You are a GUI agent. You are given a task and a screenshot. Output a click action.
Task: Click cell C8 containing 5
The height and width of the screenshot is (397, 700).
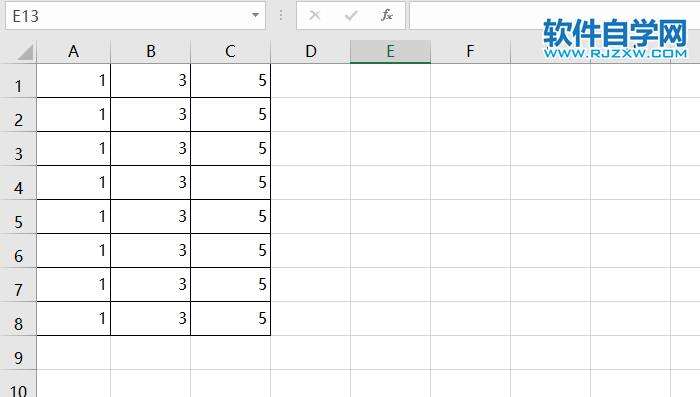(x=230, y=318)
